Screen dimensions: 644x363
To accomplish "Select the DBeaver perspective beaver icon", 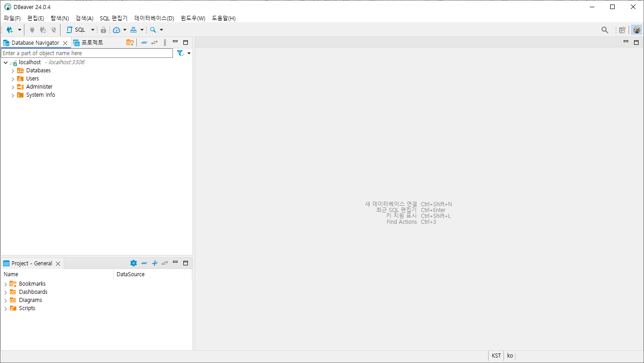I will 636,30.
